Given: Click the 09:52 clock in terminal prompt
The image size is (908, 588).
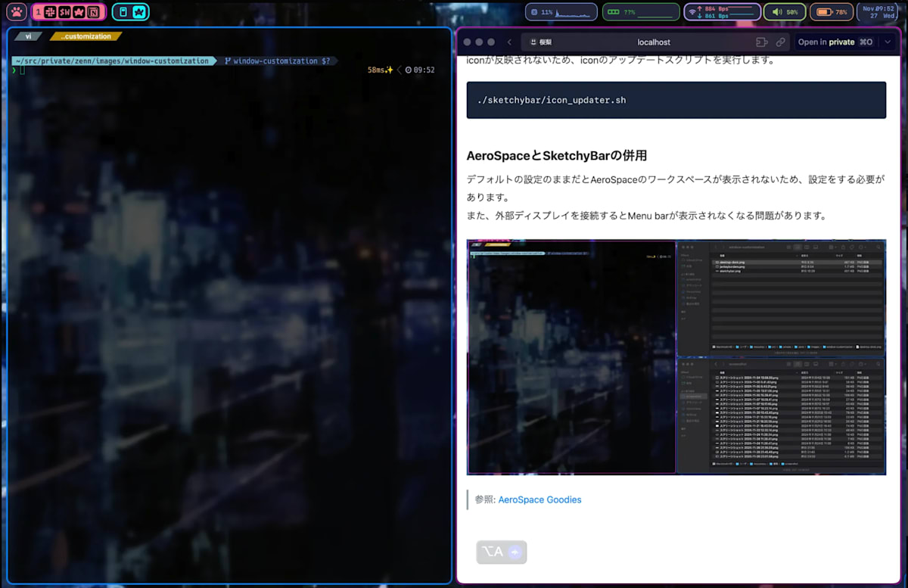Looking at the screenshot, I should (x=420, y=70).
